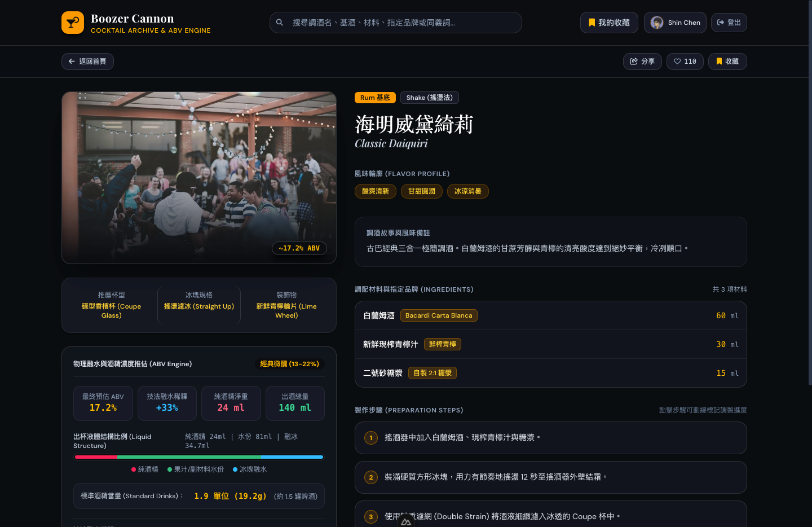
Task: Open Shin Chen user profile avatar
Action: click(657, 23)
